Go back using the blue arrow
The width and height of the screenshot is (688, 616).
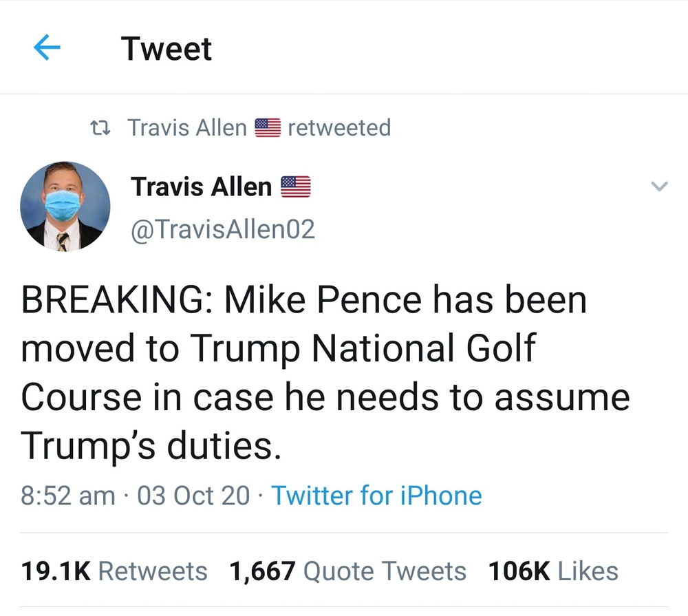pyautogui.click(x=47, y=48)
